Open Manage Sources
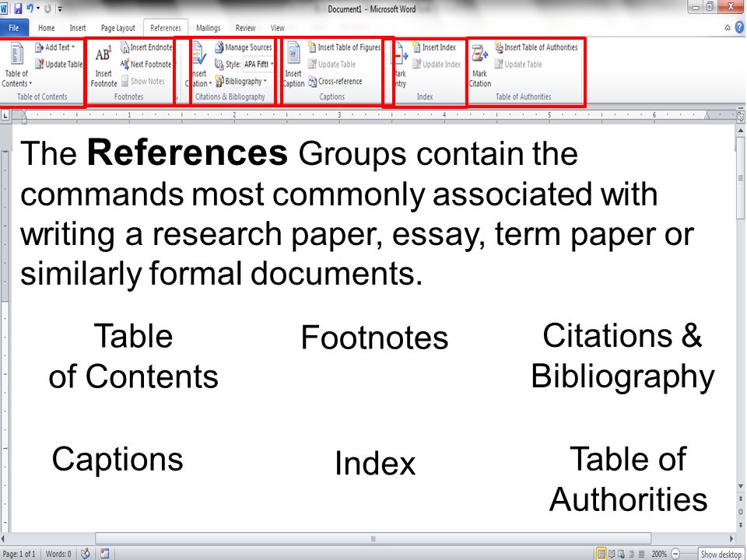 [244, 47]
